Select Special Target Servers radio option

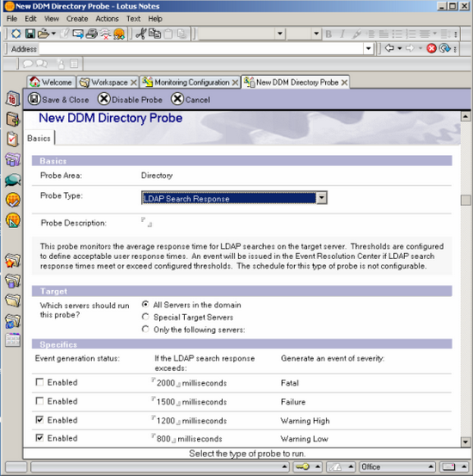[145, 317]
